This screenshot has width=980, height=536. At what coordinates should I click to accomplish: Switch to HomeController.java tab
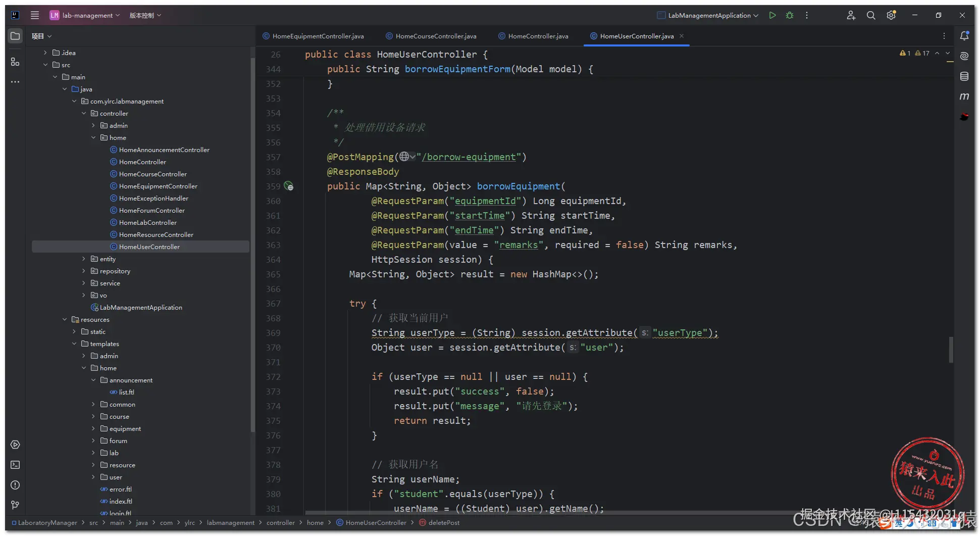click(x=533, y=36)
